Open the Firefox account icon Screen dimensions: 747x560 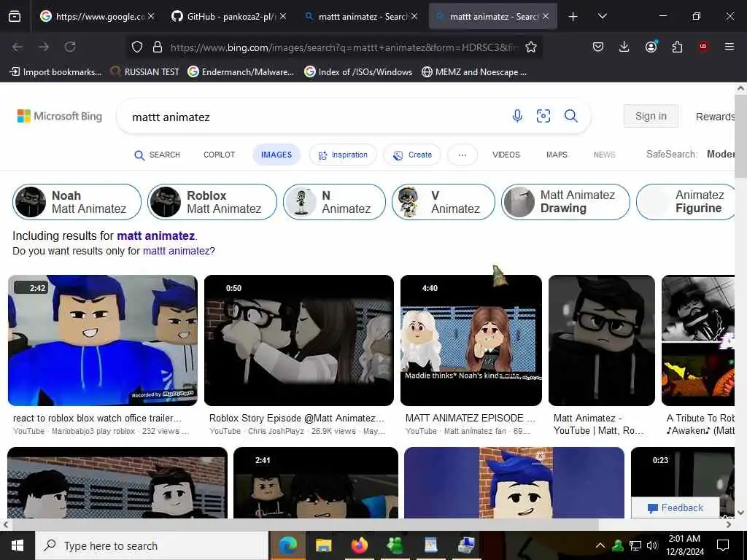click(651, 47)
